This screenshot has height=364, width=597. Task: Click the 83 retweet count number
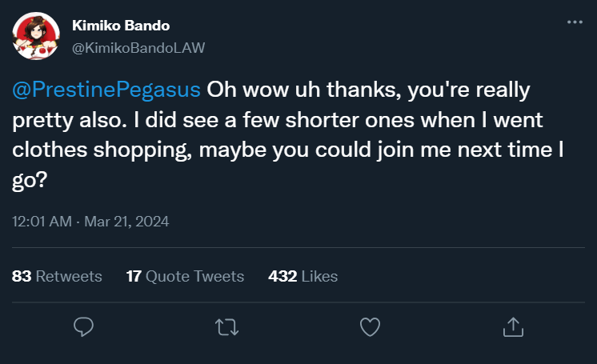[x=22, y=276]
